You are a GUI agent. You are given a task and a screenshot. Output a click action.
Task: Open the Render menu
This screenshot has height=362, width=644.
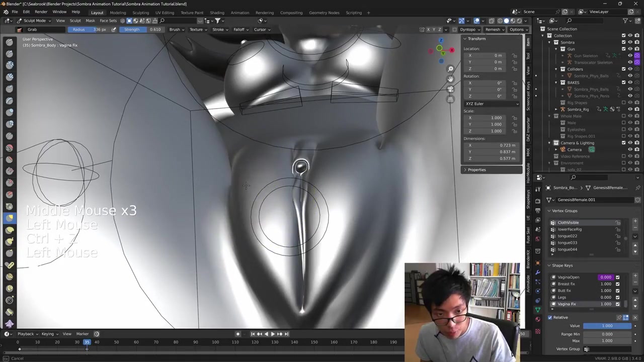coord(41,12)
